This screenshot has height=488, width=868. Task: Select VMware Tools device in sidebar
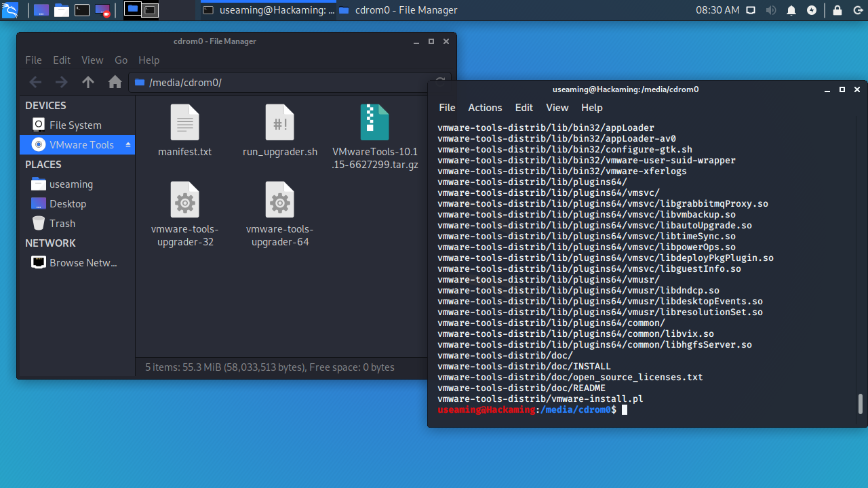(77, 144)
